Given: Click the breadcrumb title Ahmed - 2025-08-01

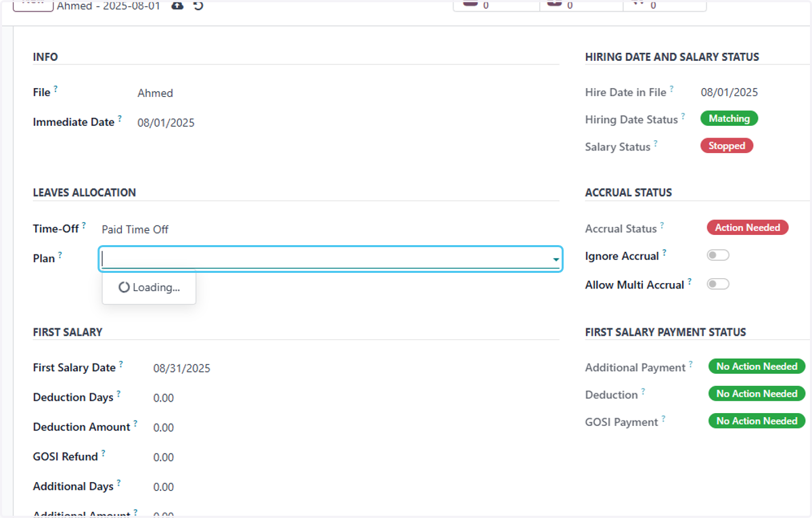Looking at the screenshot, I should tap(108, 5).
